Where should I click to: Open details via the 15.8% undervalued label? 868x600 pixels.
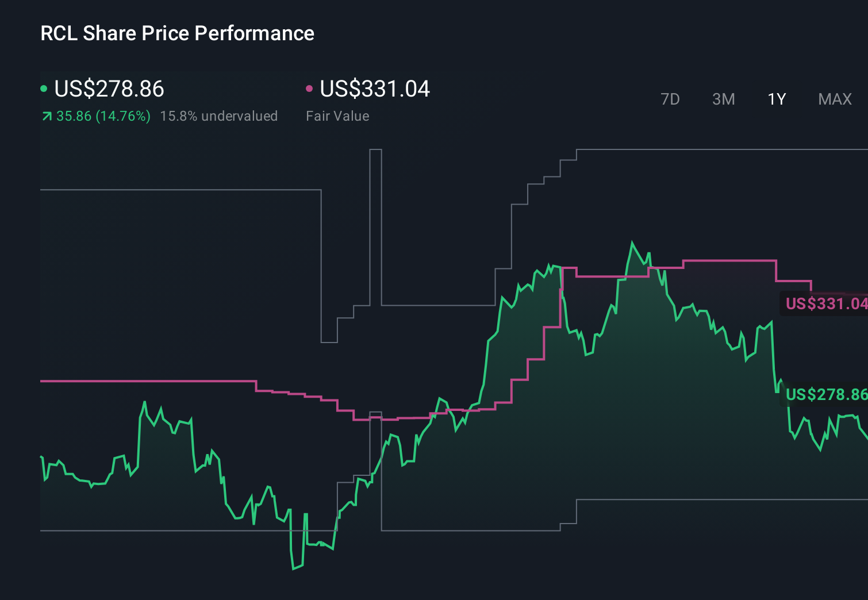click(219, 116)
